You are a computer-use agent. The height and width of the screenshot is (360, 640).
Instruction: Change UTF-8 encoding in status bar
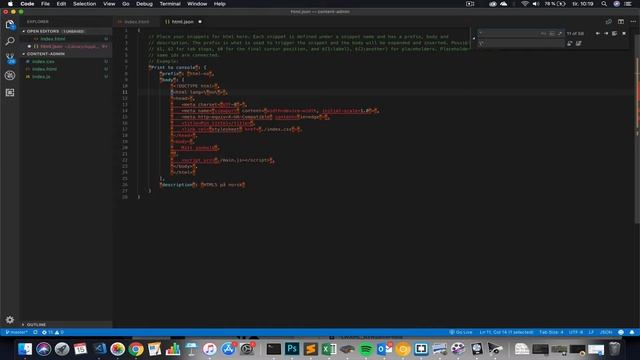(x=576, y=332)
